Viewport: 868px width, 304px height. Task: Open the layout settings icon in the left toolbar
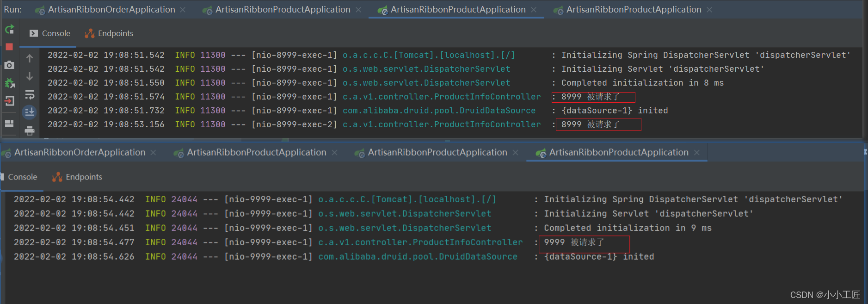pos(9,123)
